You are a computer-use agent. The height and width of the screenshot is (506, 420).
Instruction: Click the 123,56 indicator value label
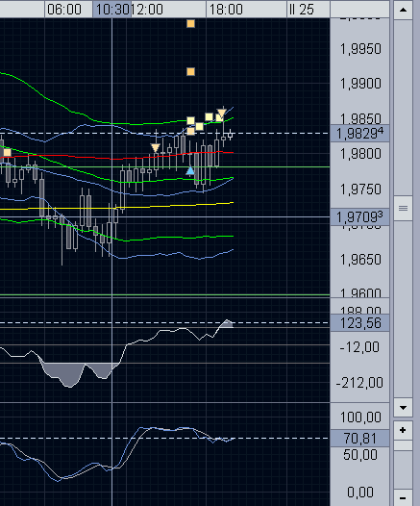click(359, 322)
